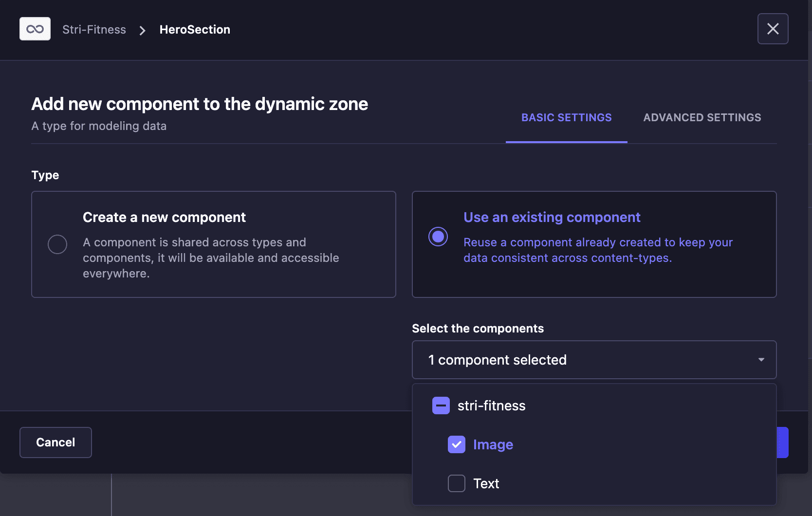The width and height of the screenshot is (812, 516).
Task: Click the Text option label
Action: (486, 483)
